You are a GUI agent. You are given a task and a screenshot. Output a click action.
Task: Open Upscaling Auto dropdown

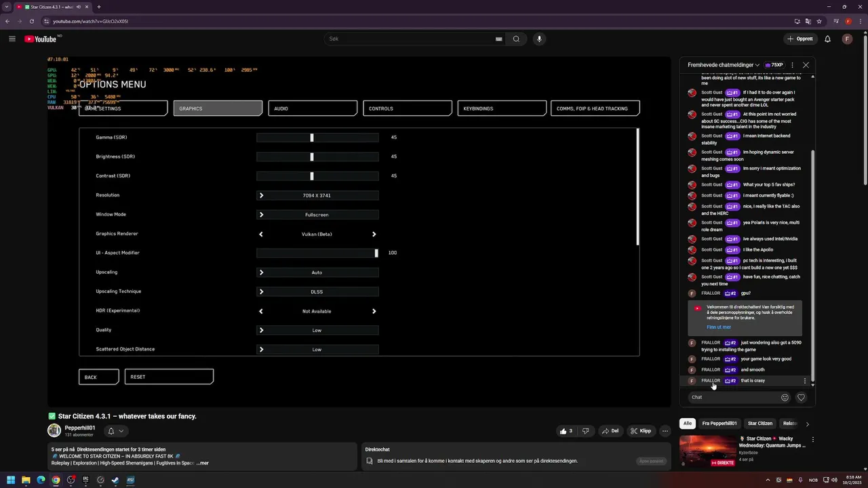pos(317,272)
